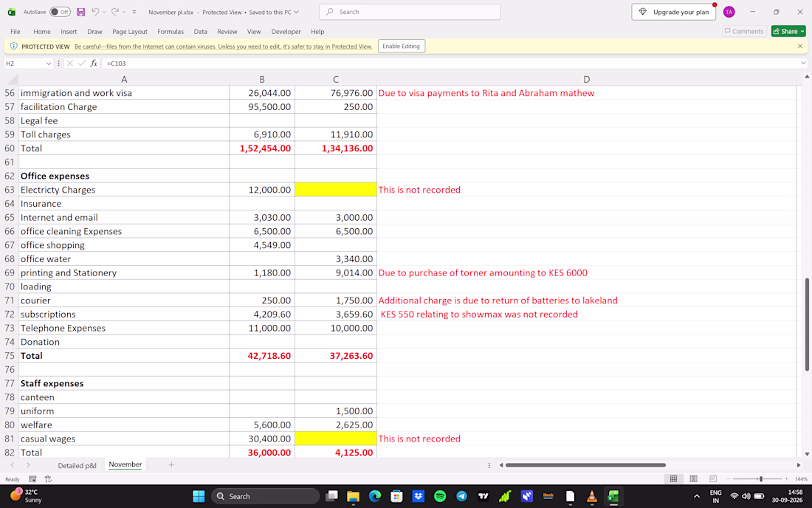Expand the Redo history dropdown arrow
This screenshot has width=812, height=508.
pyautogui.click(x=124, y=12)
